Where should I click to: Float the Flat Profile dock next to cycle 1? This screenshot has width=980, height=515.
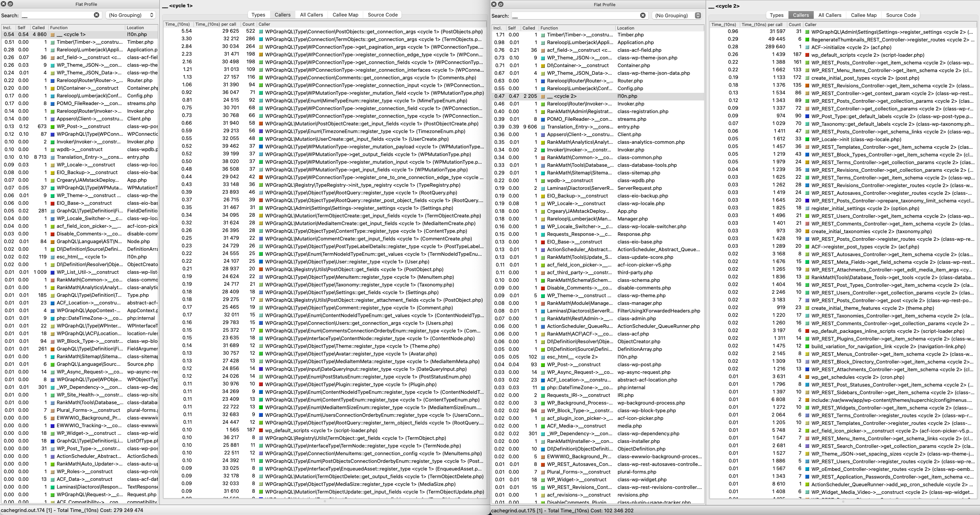click(x=11, y=4)
